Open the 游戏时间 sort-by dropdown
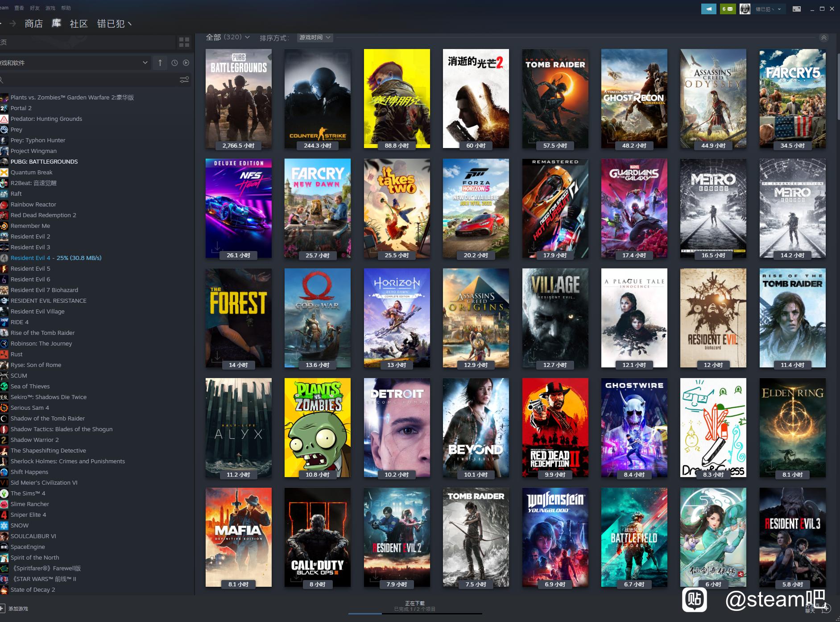Viewport: 840px width, 622px height. [315, 37]
